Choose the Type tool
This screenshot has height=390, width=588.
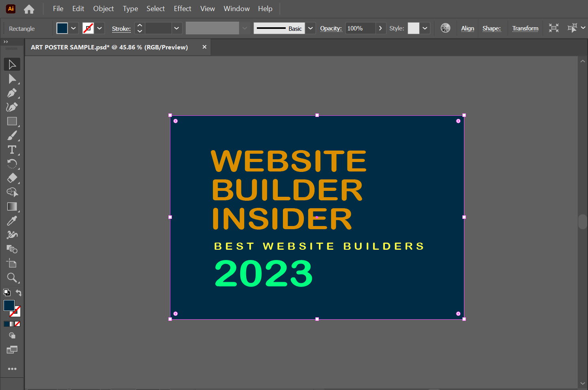12,150
